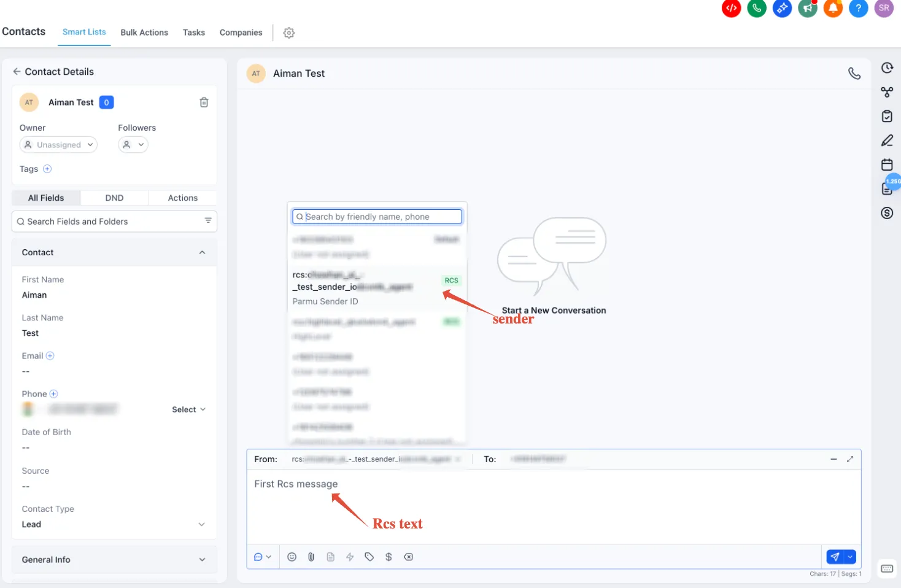Open the lightning bolt trigger icon
Image resolution: width=901 pixels, height=588 pixels.
pyautogui.click(x=350, y=557)
